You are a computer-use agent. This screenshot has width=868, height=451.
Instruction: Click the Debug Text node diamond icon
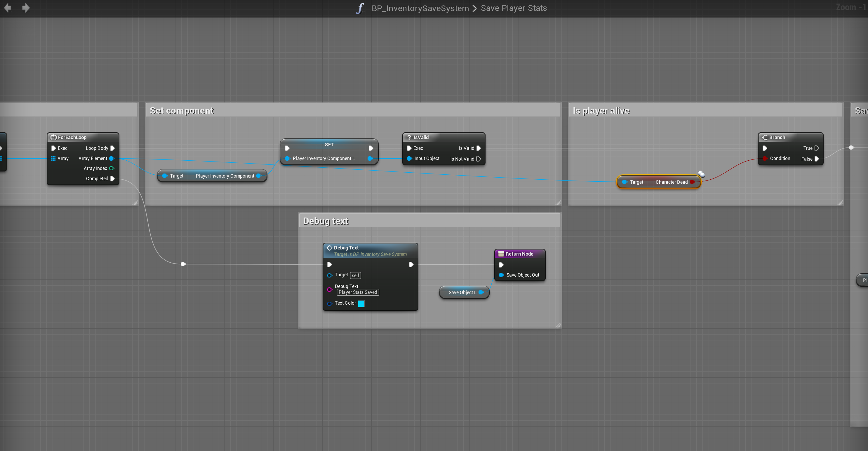329,248
